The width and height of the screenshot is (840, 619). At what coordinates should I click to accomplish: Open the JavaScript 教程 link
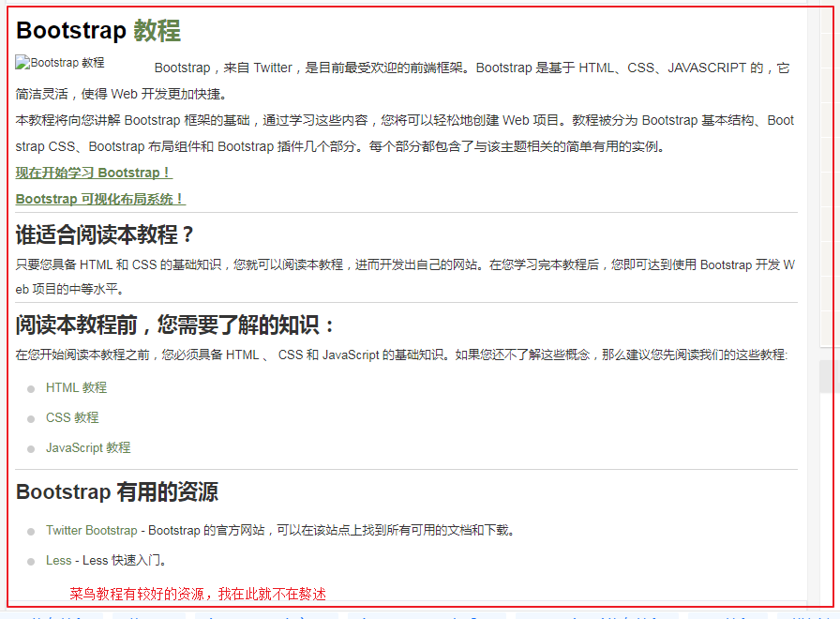(88, 447)
